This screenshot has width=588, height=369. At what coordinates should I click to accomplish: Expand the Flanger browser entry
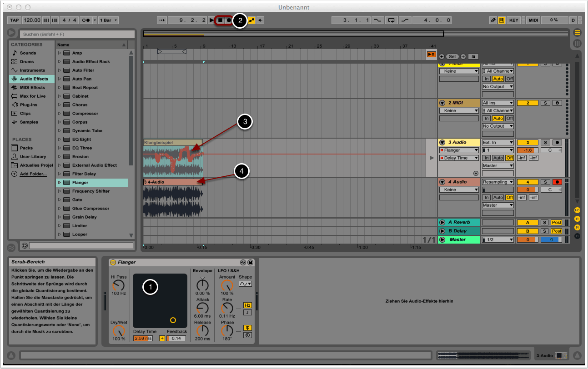(x=60, y=183)
